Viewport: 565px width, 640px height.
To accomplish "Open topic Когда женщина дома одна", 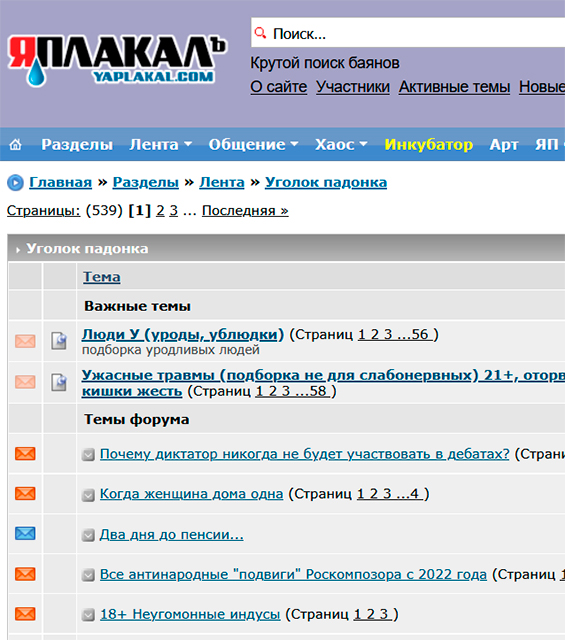I will tap(191, 494).
